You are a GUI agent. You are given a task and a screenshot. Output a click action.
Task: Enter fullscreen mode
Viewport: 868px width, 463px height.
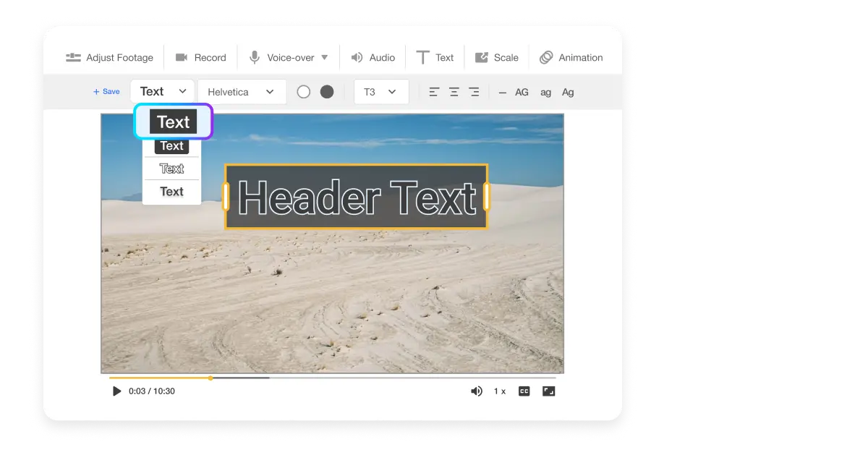click(549, 391)
